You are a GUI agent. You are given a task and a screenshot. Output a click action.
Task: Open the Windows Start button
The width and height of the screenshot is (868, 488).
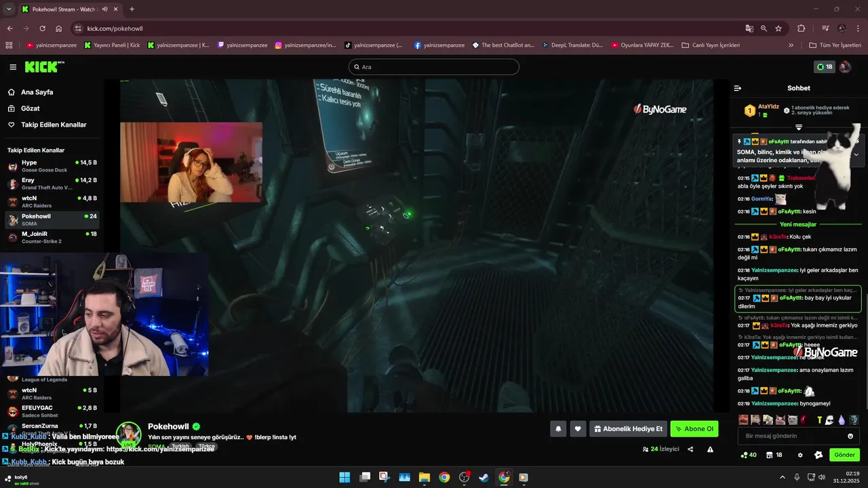click(344, 477)
